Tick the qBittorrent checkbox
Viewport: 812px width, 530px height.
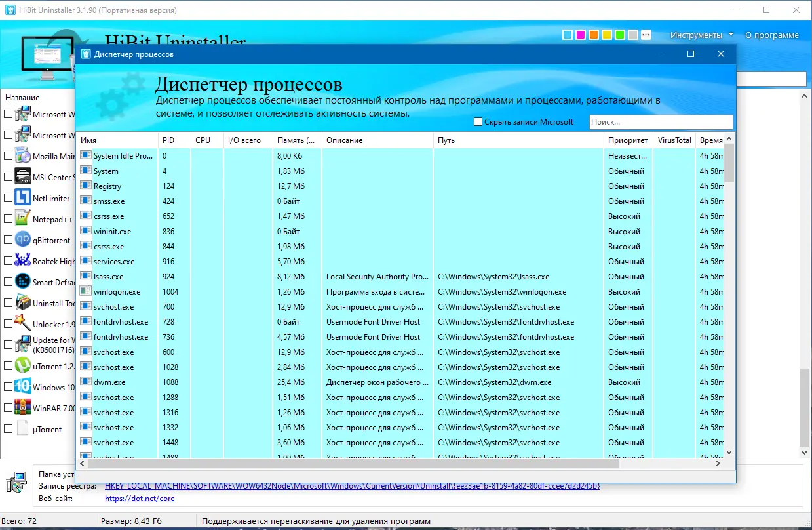(8, 239)
